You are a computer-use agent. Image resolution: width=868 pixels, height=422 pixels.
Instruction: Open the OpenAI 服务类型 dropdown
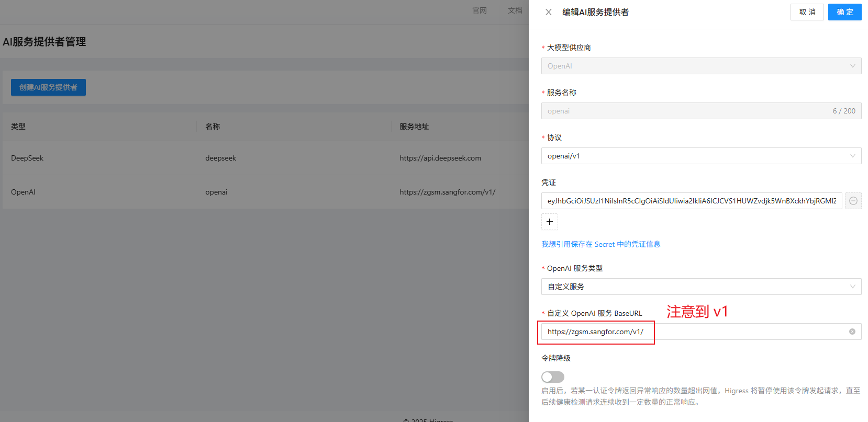pyautogui.click(x=700, y=287)
